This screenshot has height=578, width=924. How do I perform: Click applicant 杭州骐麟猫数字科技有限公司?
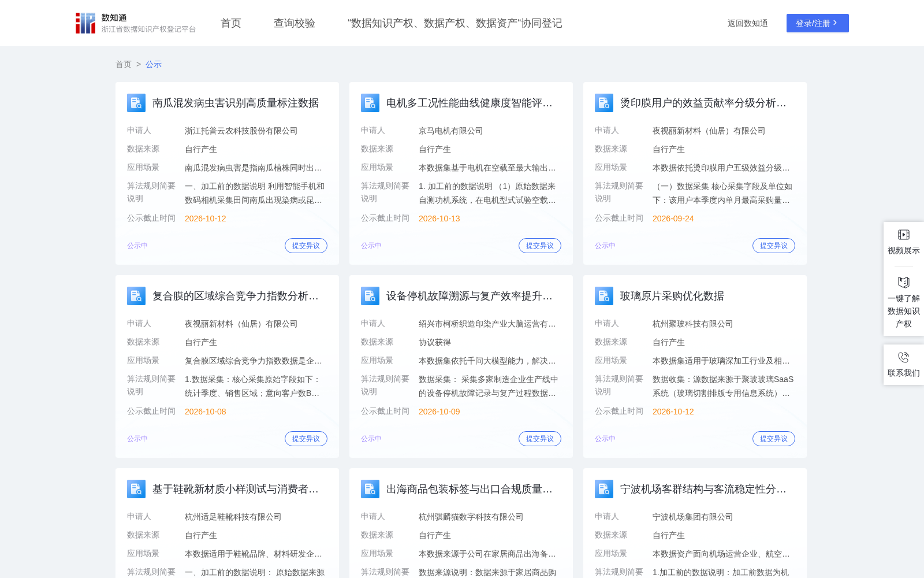(471, 517)
